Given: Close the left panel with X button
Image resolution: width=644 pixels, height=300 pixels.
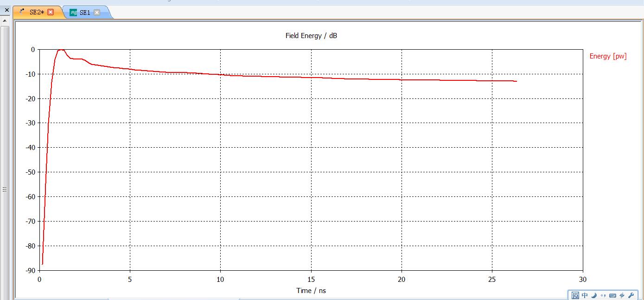Looking at the screenshot, I should pos(6,10).
